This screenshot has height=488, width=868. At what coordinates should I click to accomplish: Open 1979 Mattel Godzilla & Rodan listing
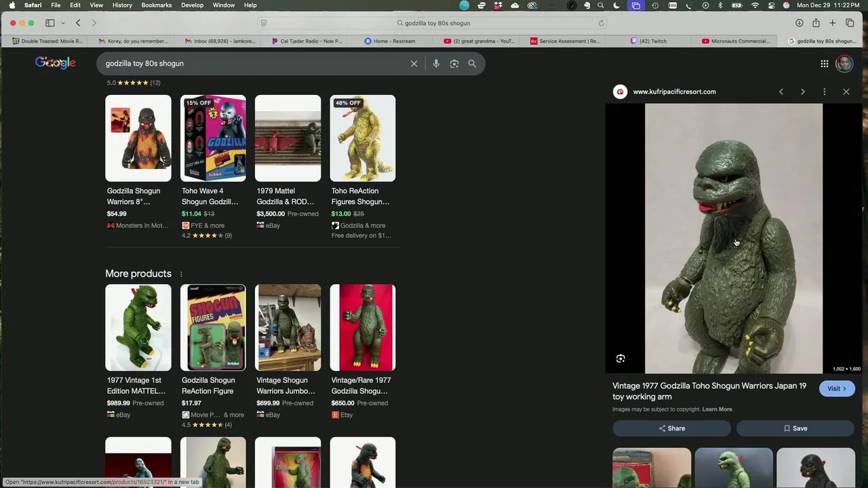[288, 163]
